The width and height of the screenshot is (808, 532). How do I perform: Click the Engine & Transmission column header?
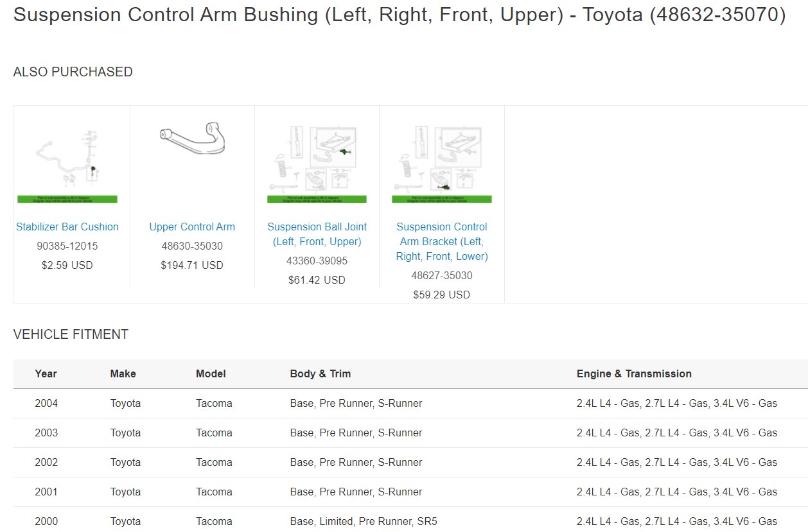634,373
